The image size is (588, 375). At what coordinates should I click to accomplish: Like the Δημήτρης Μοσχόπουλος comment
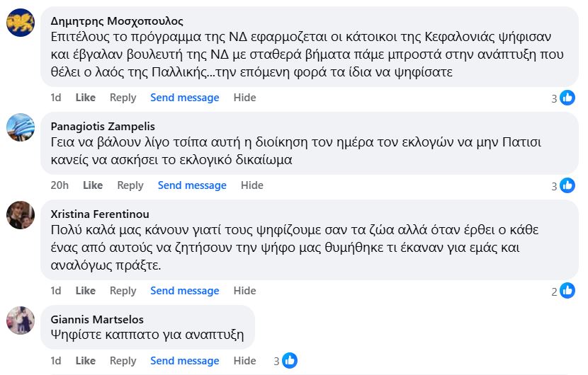click(85, 98)
